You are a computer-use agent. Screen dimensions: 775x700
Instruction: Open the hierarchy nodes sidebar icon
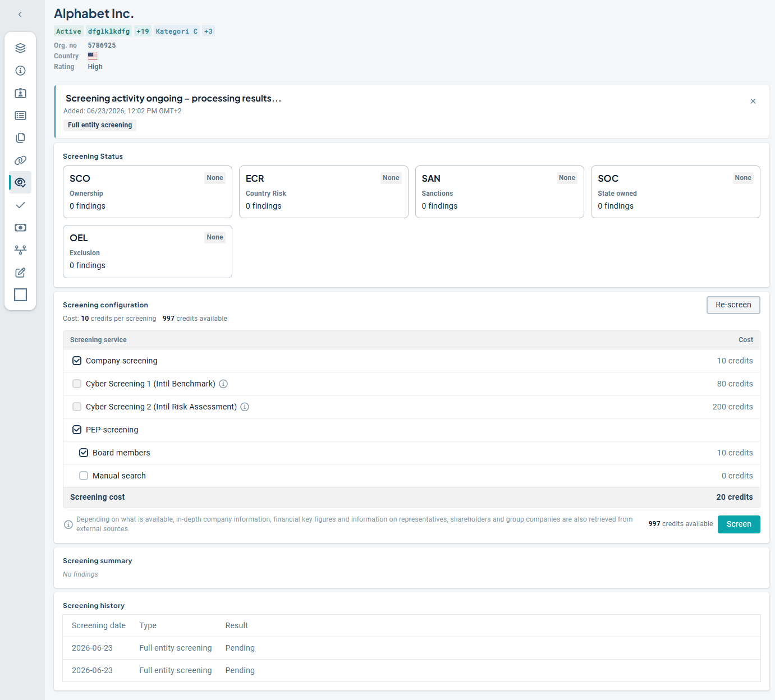coord(20,250)
